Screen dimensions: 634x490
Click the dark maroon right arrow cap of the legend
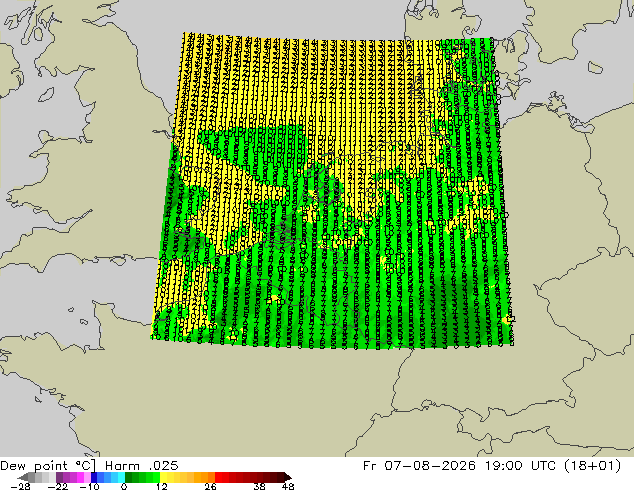pyautogui.click(x=288, y=477)
